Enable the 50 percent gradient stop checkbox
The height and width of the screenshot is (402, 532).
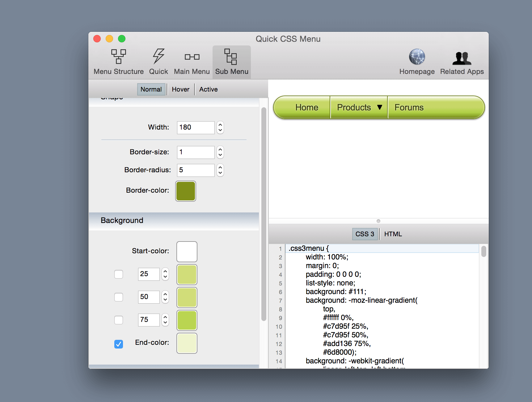tap(119, 297)
